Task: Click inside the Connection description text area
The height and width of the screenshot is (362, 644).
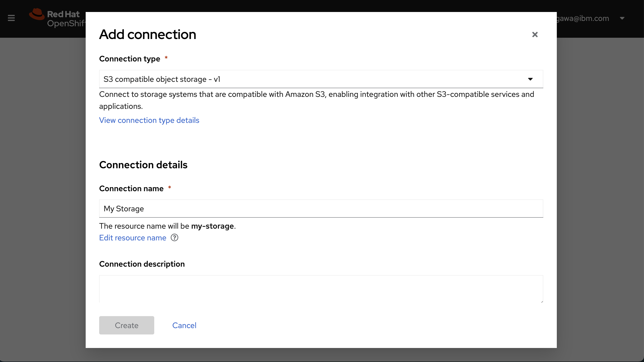Action: tap(321, 289)
